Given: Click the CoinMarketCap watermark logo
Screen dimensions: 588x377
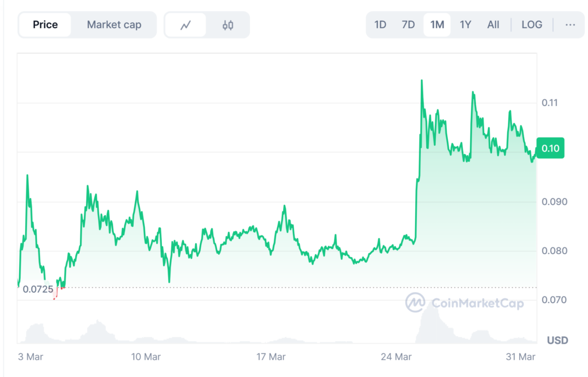Looking at the screenshot, I should (x=465, y=302).
